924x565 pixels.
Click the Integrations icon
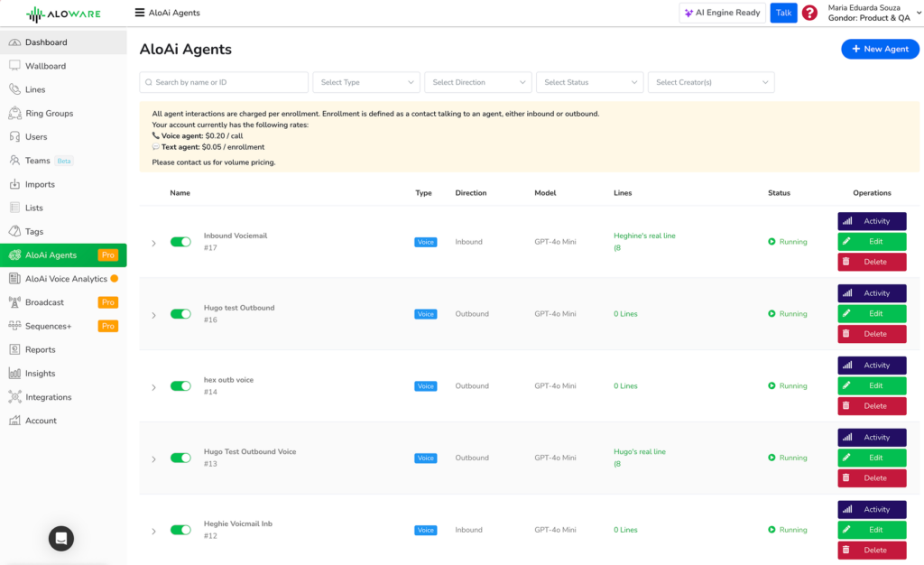pyautogui.click(x=14, y=397)
